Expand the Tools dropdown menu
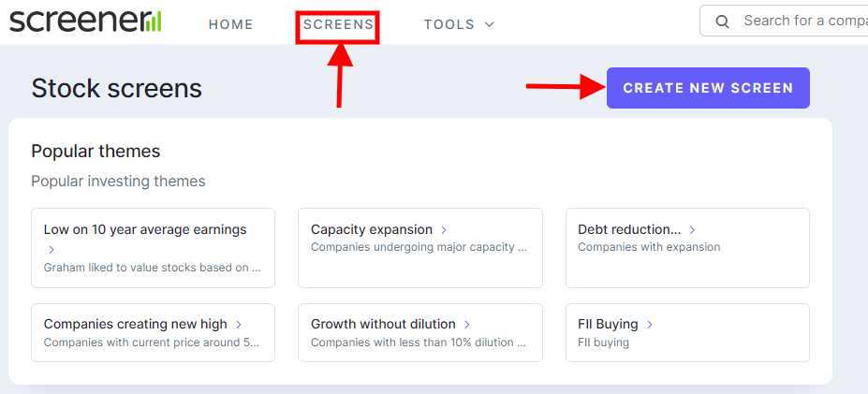The height and width of the screenshot is (394, 868). point(459,24)
